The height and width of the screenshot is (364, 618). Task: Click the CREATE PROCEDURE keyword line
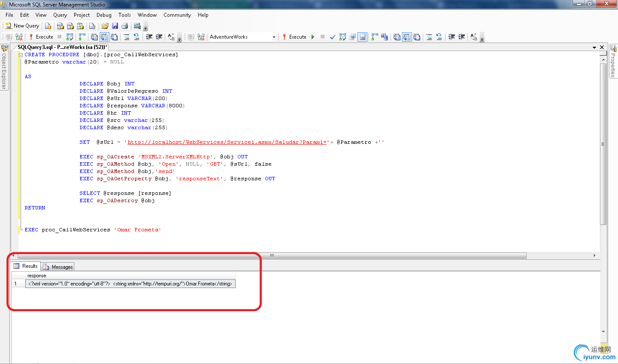(x=101, y=55)
